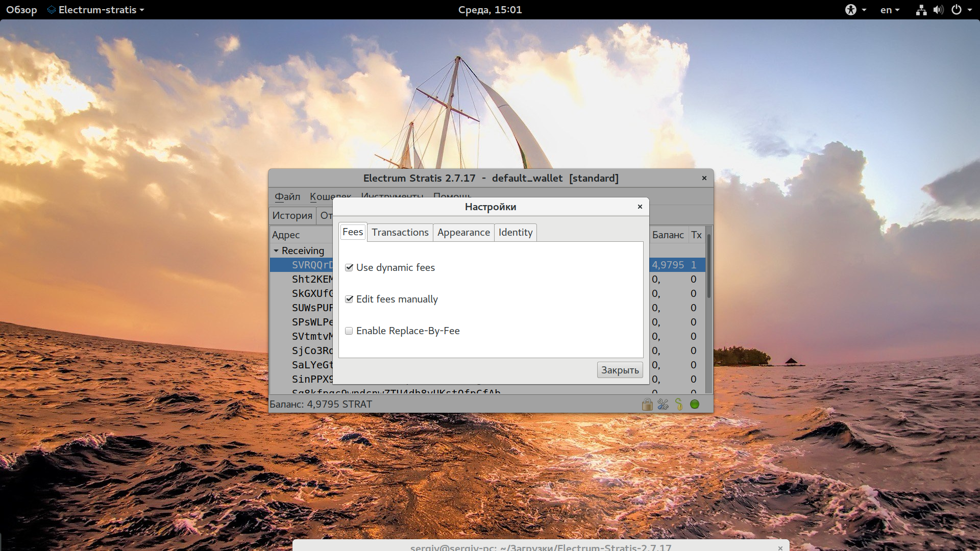Click the tools/settings icon in status bar
Screen dimensions: 980x551
663,404
